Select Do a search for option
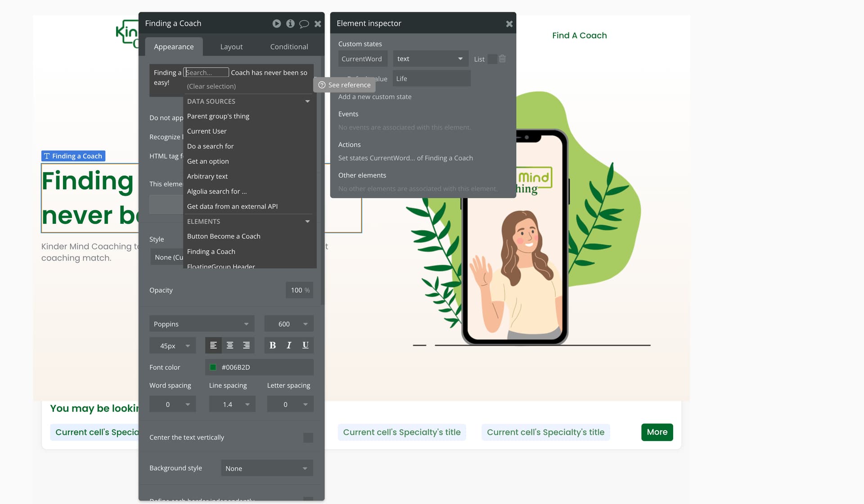 [210, 146]
